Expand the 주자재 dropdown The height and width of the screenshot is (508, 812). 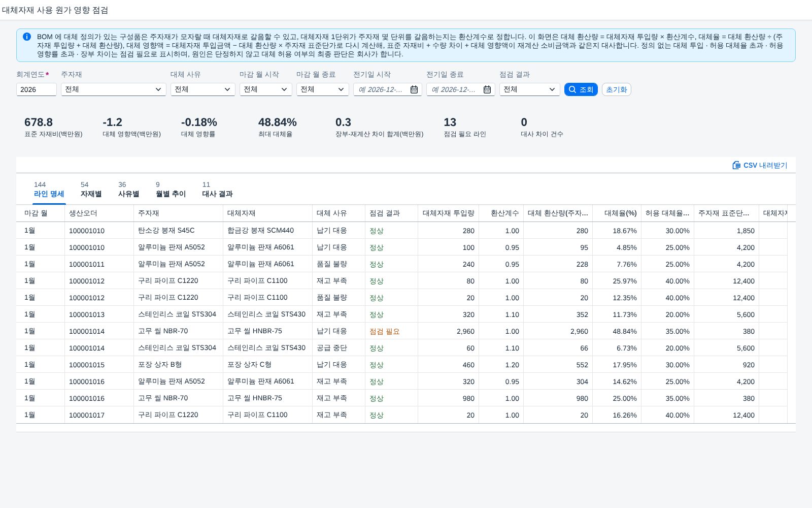coord(158,89)
